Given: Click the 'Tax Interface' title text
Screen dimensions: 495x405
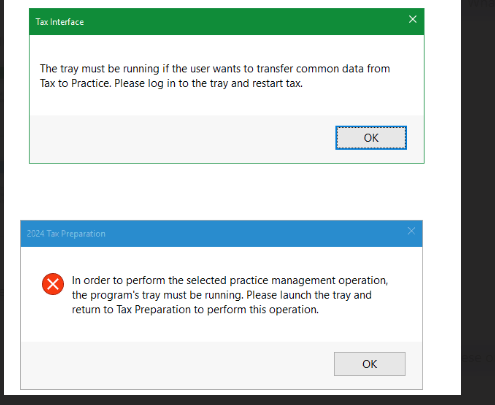Looking at the screenshot, I should pos(60,22).
